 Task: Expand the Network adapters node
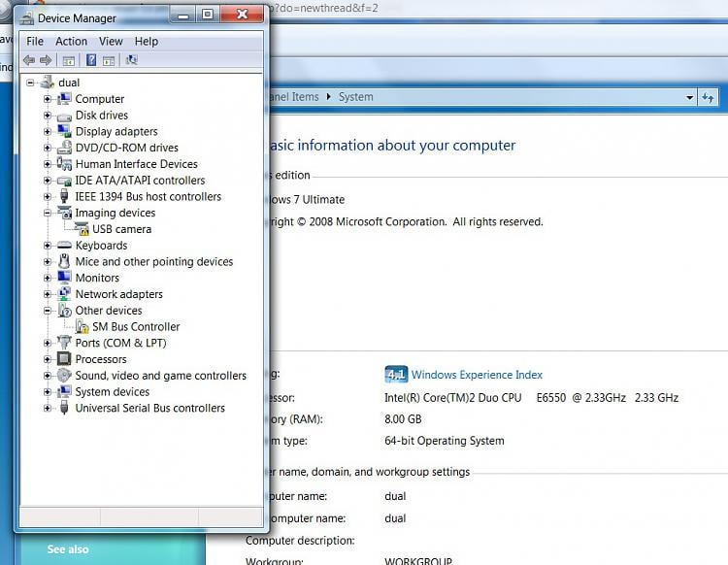(47, 294)
